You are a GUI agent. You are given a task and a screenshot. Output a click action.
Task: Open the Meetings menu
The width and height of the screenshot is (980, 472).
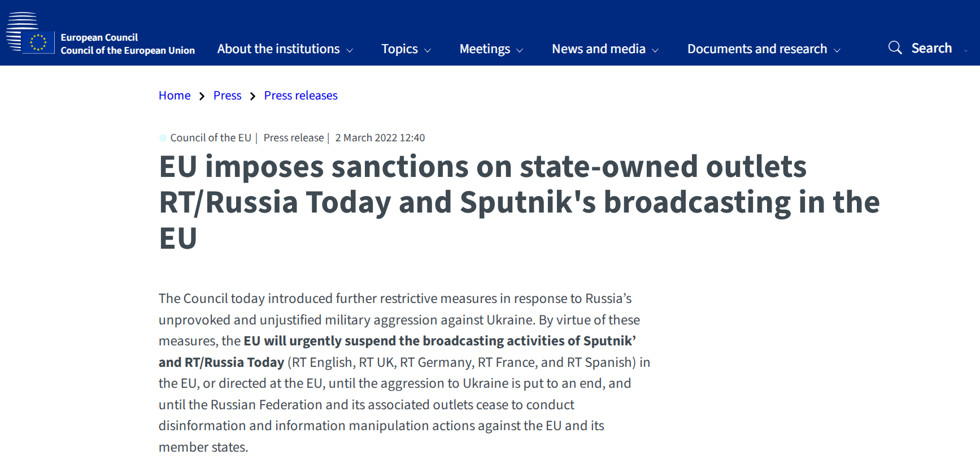[485, 49]
